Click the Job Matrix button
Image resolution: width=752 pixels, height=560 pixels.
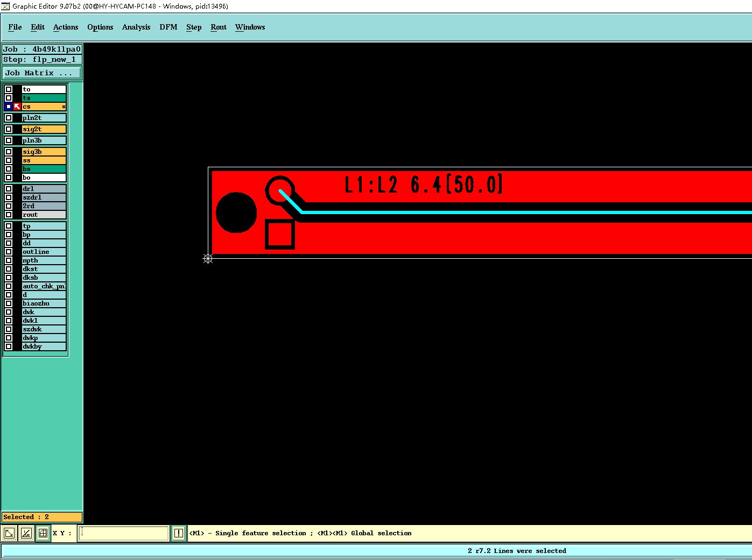pyautogui.click(x=43, y=73)
